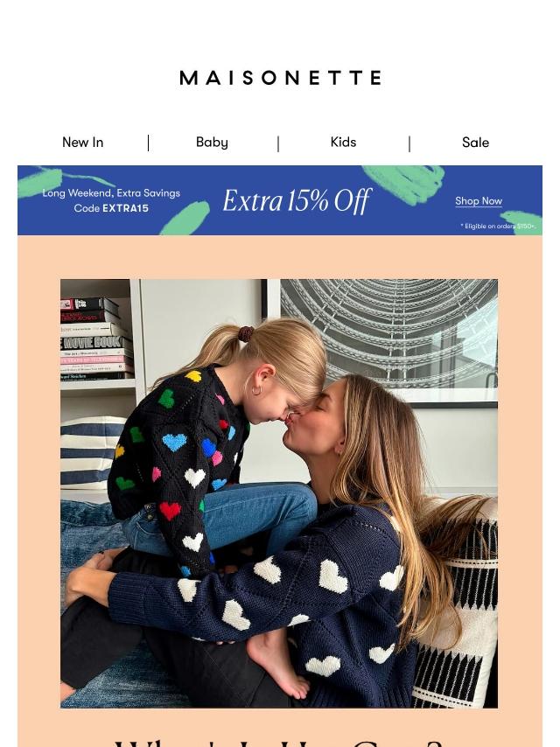The image size is (560, 747).
Task: Click the framed black-and-white spiral artwork
Action: (381, 340)
